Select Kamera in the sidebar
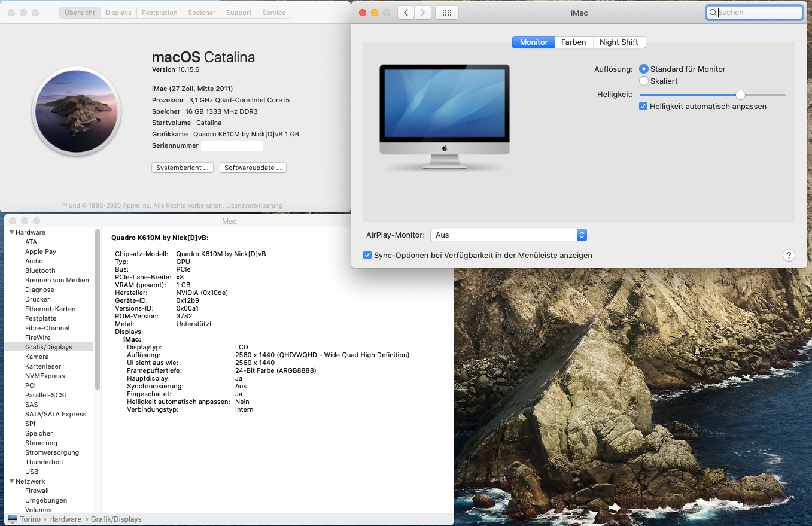812x526 pixels. 37,357
